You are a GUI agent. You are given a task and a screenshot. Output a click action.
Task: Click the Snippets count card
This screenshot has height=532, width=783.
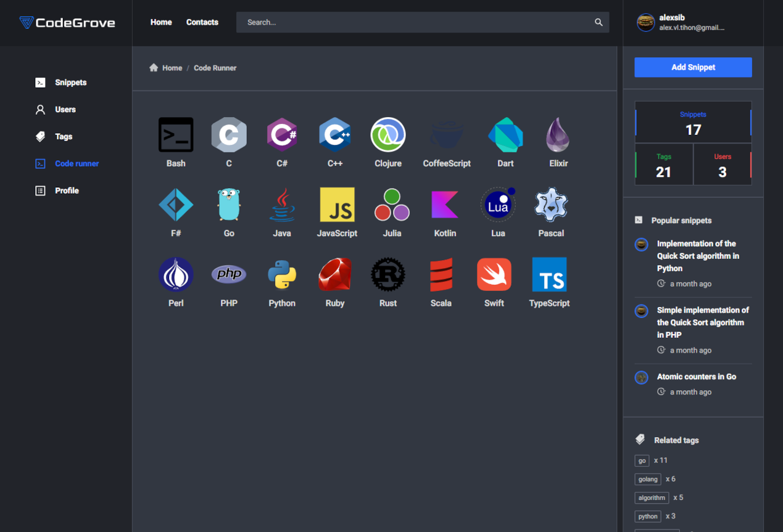tap(693, 123)
